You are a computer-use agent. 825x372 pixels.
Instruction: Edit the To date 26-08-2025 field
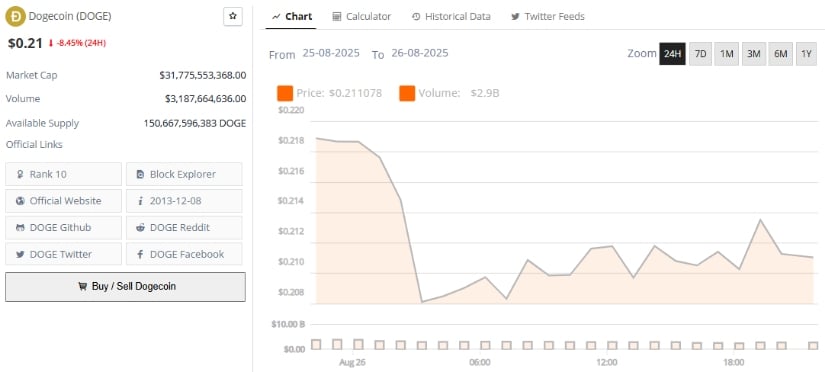(420, 53)
